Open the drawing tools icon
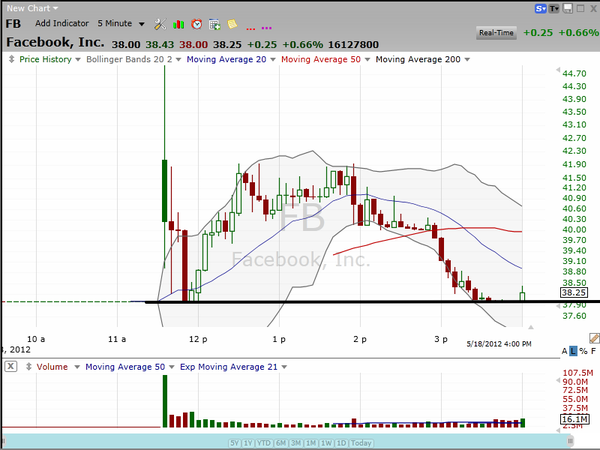The width and height of the screenshot is (600, 450). [x=160, y=23]
